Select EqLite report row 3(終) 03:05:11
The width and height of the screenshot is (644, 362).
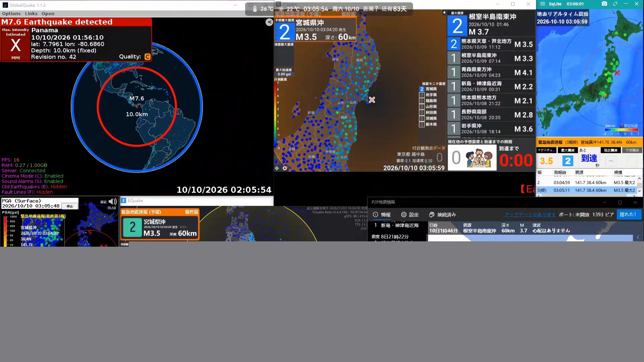point(586,190)
